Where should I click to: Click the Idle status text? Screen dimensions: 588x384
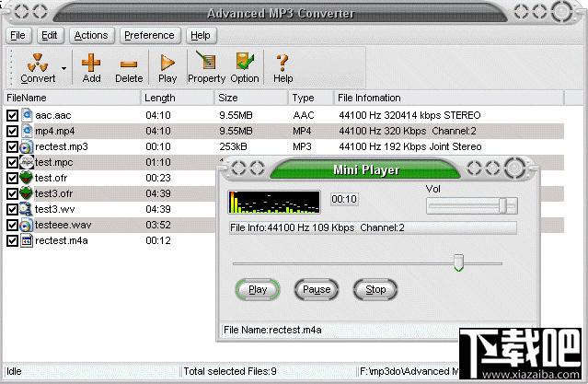(x=14, y=371)
